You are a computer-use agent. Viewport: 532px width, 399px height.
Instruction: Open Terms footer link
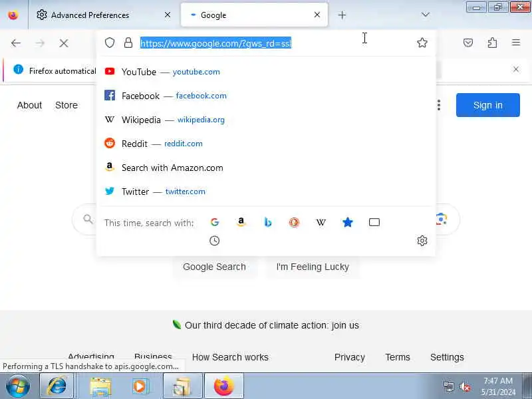[398, 357]
